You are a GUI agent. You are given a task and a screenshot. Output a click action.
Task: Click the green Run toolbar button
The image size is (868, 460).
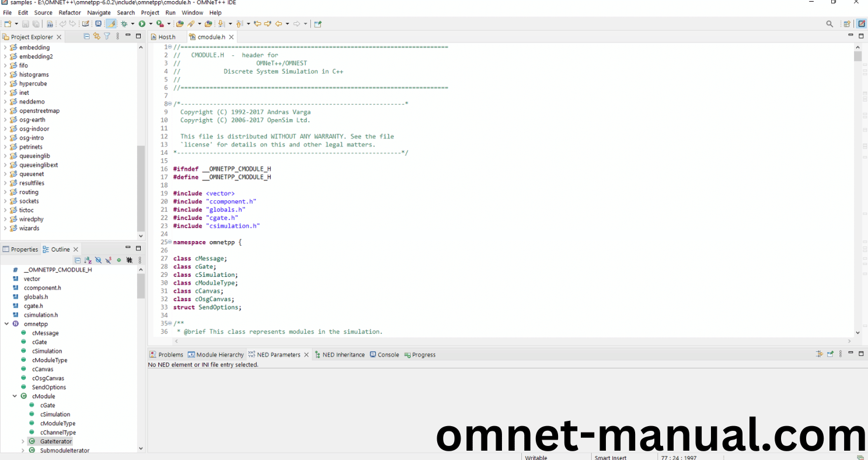(142, 24)
